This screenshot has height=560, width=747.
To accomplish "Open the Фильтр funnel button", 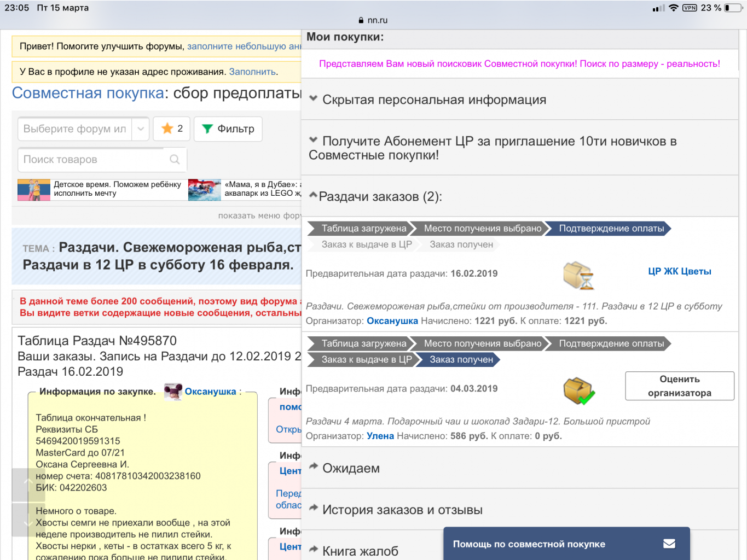I will 228,129.
